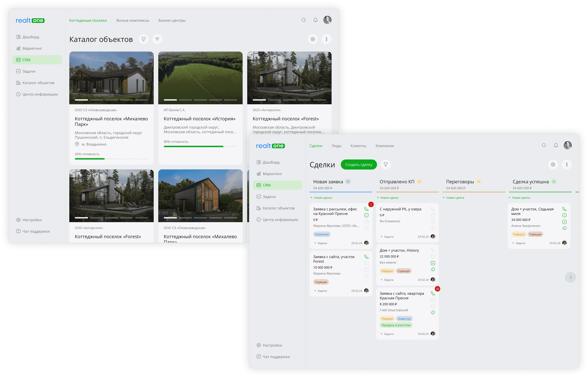Click the Создать сделку button
The height and width of the screenshot is (377, 588).
pyautogui.click(x=358, y=164)
